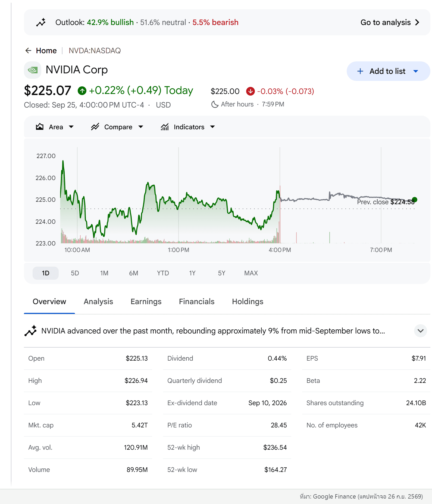Click the P/E ratio value 28.45

coord(279,425)
